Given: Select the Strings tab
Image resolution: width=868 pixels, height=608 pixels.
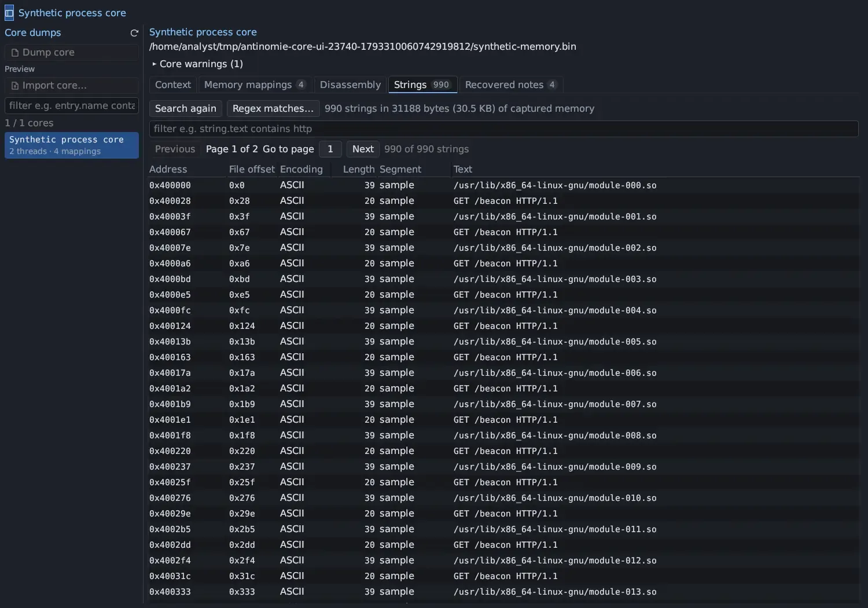Looking at the screenshot, I should click(x=422, y=85).
